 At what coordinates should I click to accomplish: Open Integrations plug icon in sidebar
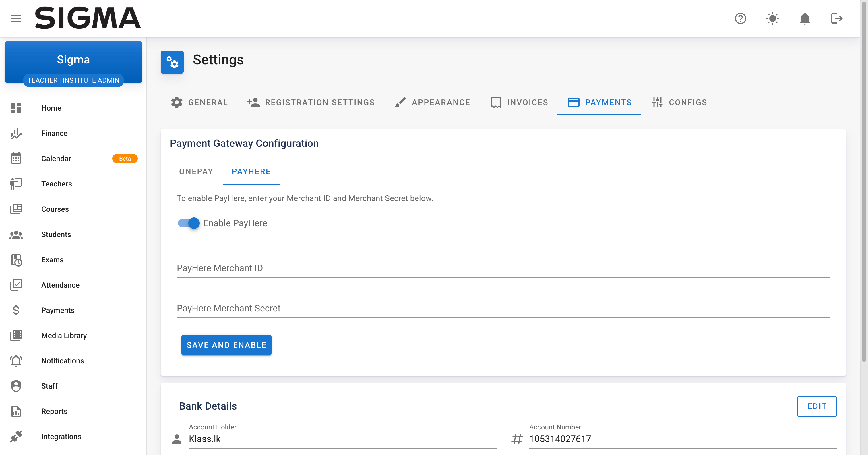click(16, 436)
